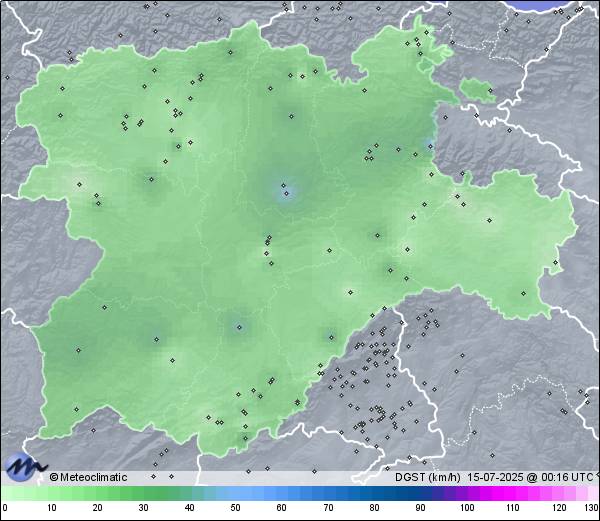
Task: Click the scale label 100
Action: (x=467, y=508)
